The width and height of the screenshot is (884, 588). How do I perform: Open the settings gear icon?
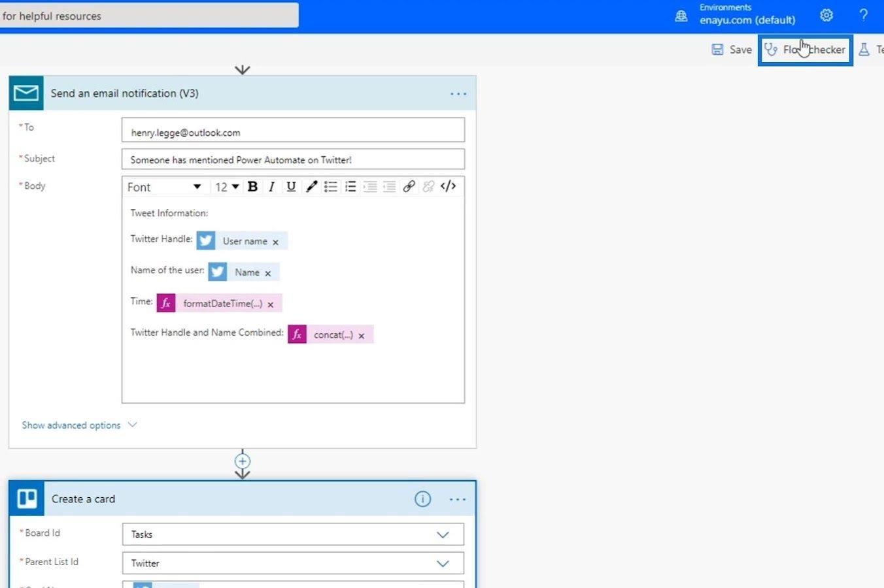[x=826, y=15]
